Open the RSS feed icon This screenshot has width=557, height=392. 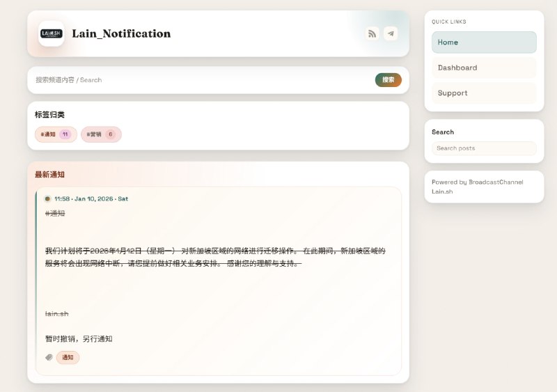coord(372,33)
